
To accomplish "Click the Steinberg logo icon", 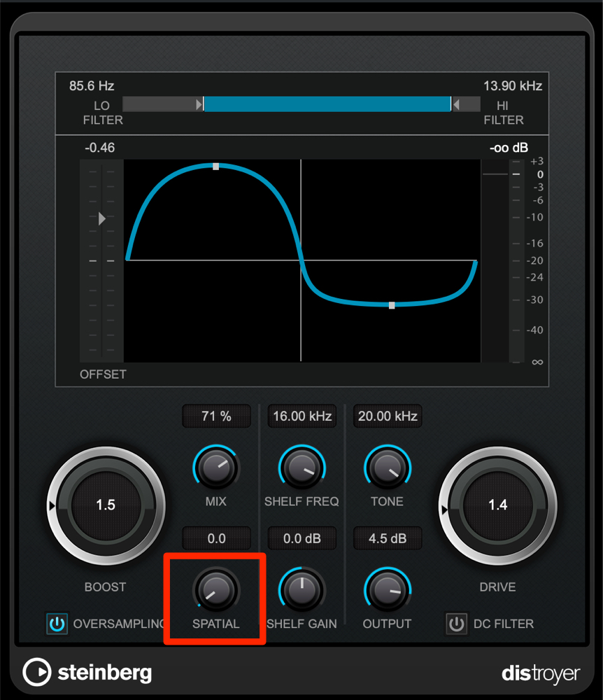I will coord(37,672).
